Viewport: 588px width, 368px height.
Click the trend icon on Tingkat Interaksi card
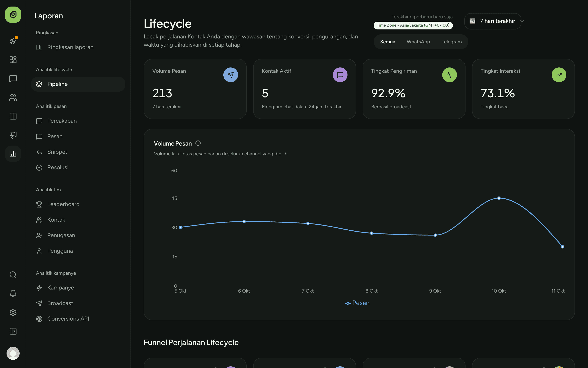click(559, 75)
